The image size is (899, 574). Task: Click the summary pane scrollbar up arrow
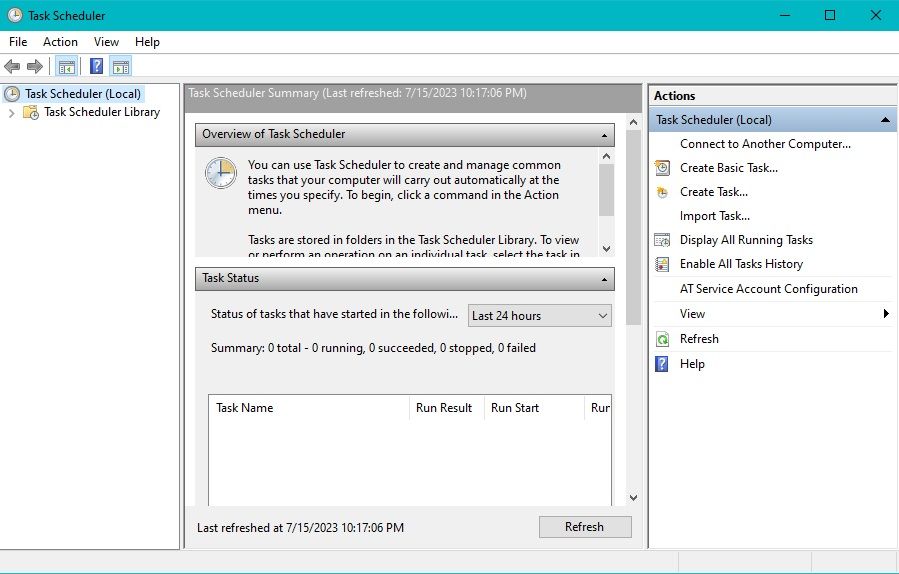click(x=633, y=122)
